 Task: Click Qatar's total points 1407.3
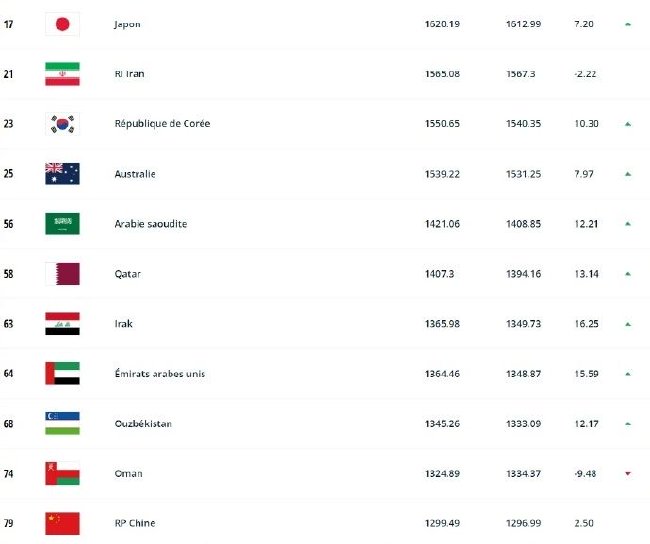[439, 274]
